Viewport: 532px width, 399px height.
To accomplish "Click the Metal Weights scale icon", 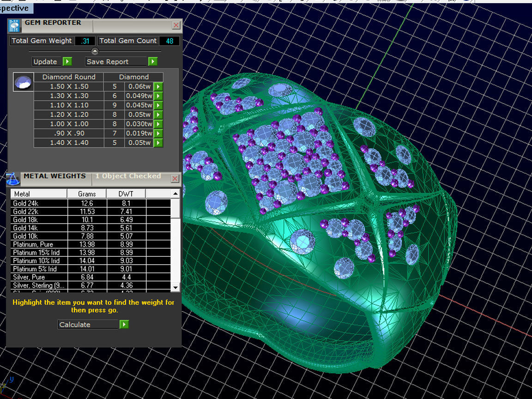I will click(x=13, y=178).
